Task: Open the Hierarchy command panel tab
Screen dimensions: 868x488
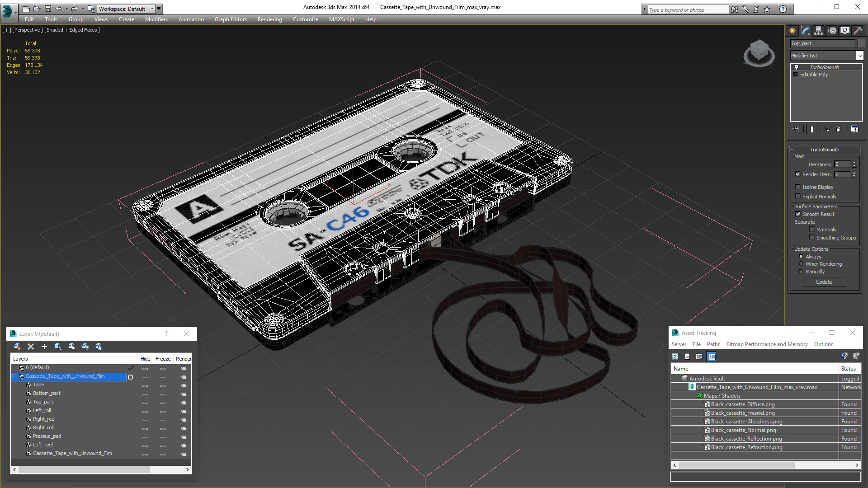Action: pos(819,31)
